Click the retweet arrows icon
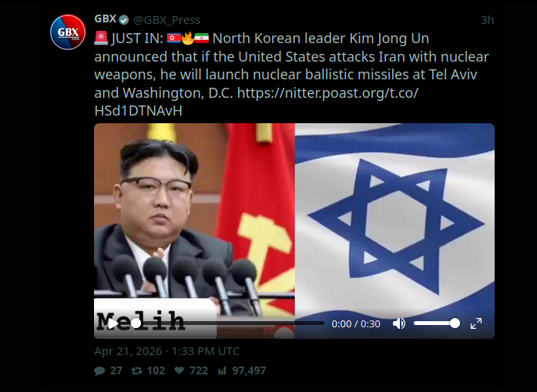Screen dimensions: 537x392 (136, 370)
